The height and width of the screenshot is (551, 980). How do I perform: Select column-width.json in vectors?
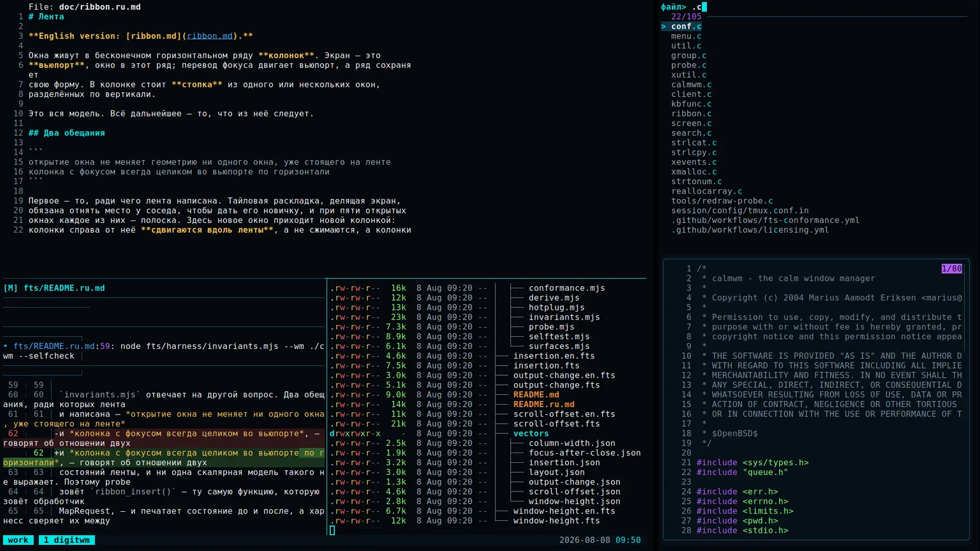572,444
